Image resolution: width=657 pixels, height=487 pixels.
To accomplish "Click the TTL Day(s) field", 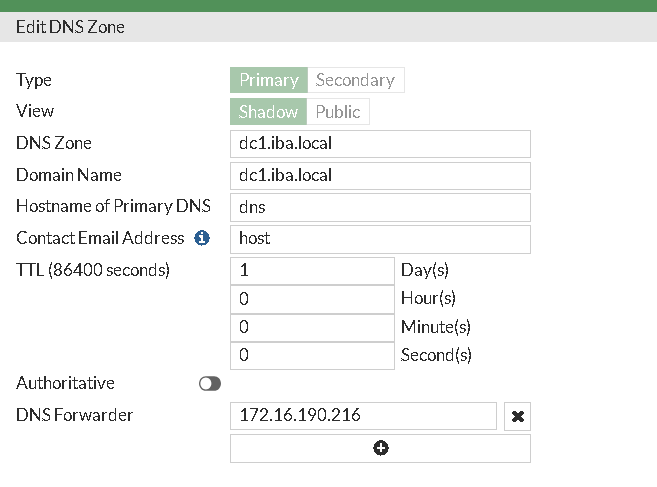I will click(313, 270).
